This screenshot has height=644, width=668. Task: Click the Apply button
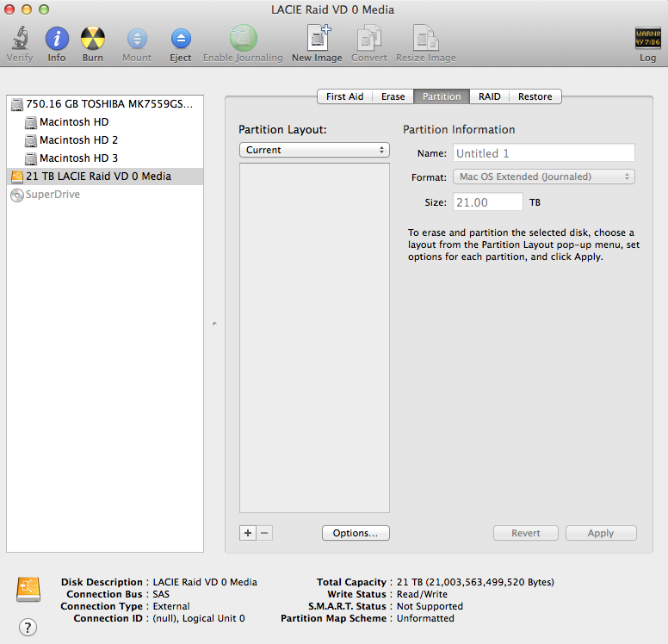[601, 533]
